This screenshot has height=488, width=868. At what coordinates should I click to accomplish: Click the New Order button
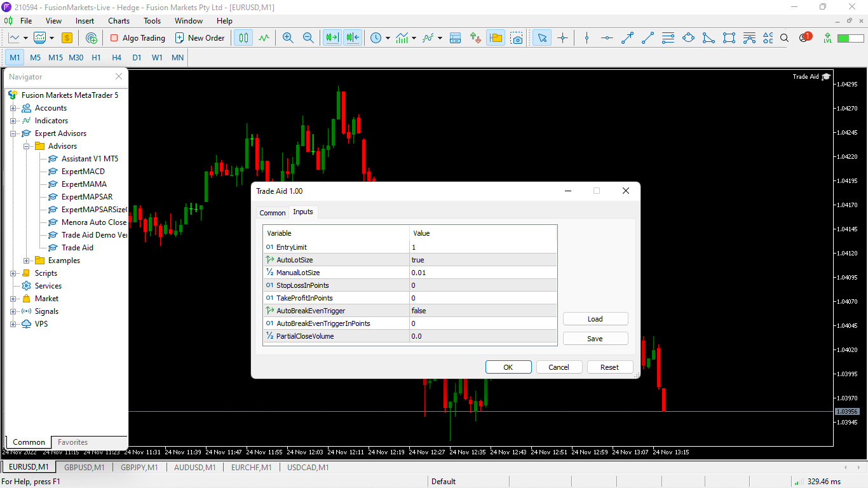pyautogui.click(x=200, y=38)
